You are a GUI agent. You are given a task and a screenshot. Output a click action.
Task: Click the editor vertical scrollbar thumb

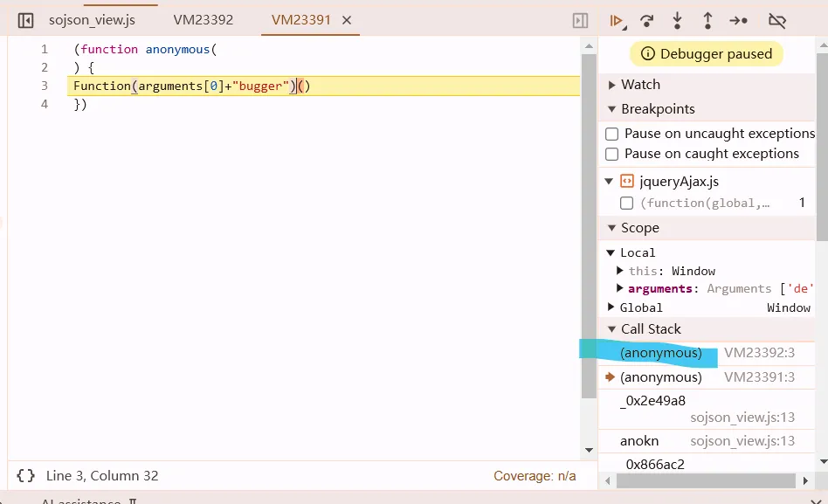click(x=589, y=226)
